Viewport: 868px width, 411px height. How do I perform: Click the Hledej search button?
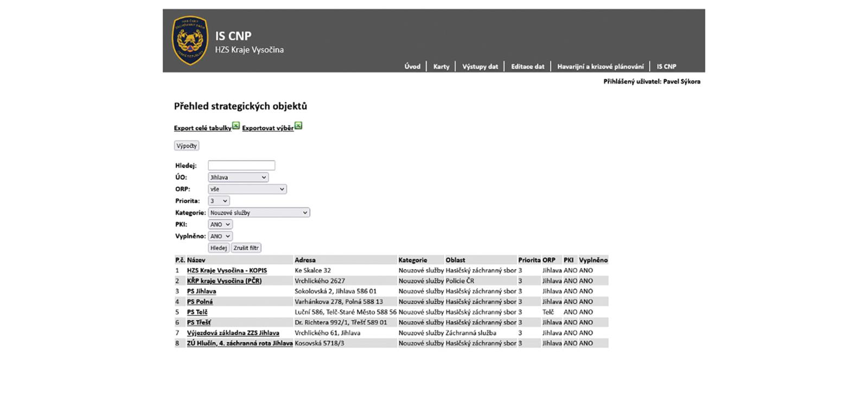click(219, 248)
